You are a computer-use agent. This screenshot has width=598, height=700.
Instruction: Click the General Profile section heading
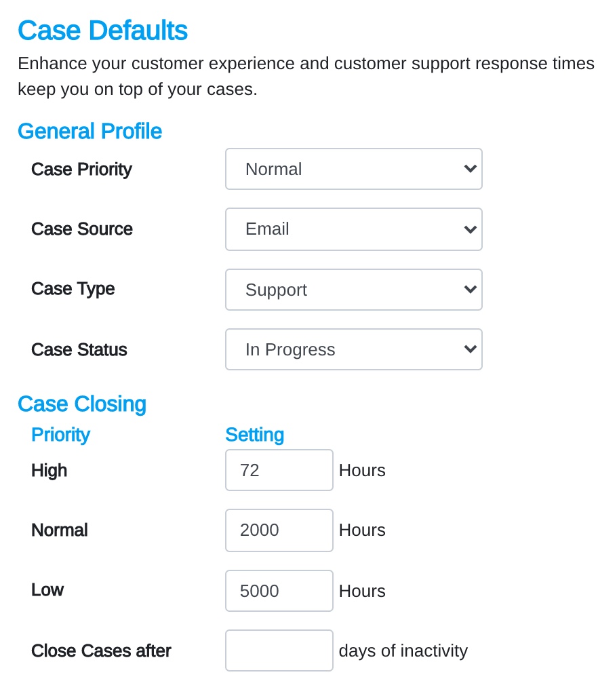point(89,132)
